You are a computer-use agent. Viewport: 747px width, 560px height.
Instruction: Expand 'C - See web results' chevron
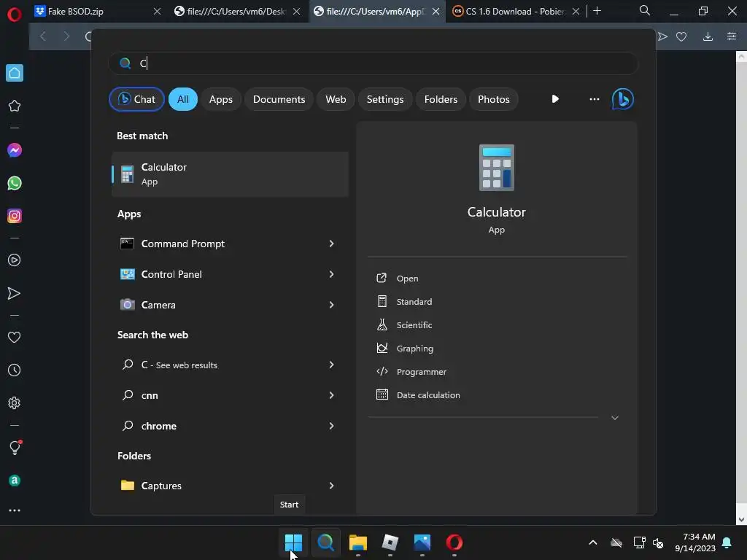pyautogui.click(x=332, y=365)
